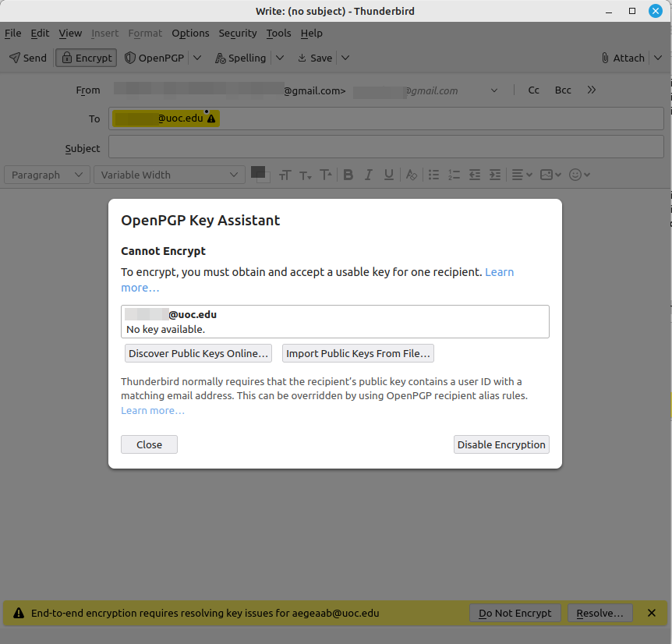Expand the From identity dropdown

(494, 90)
